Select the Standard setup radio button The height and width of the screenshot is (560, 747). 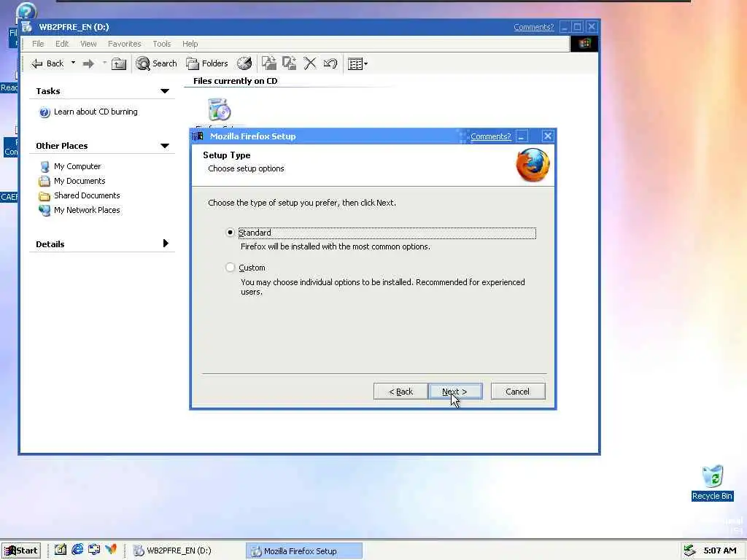(x=230, y=233)
